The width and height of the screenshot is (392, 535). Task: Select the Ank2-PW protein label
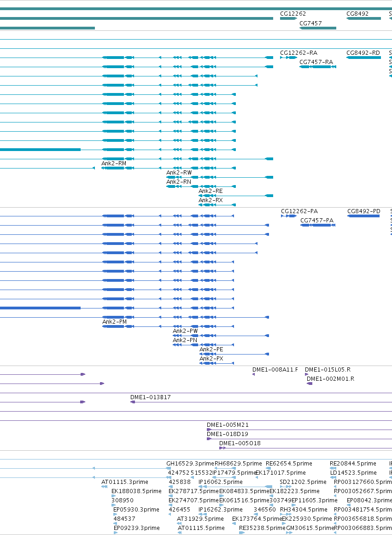point(185,331)
